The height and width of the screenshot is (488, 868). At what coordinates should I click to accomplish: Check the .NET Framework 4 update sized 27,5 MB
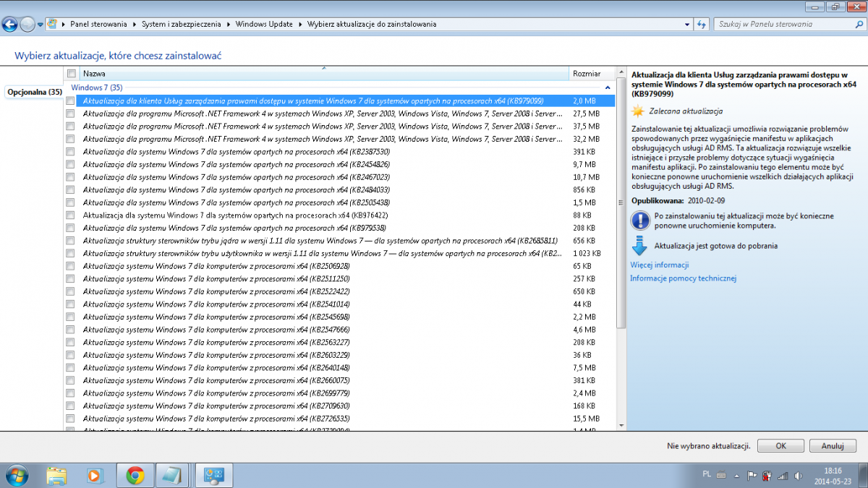70,114
